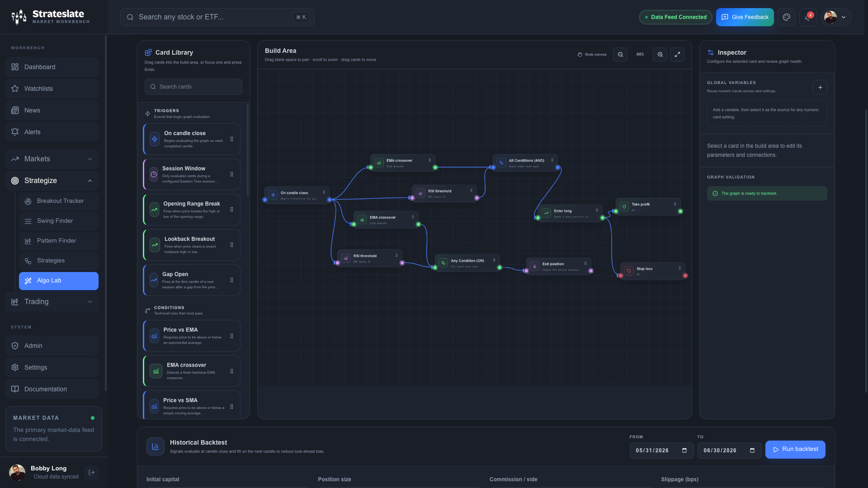
Task: Click 'The graph is ready to backtest' message
Action: tap(767, 193)
